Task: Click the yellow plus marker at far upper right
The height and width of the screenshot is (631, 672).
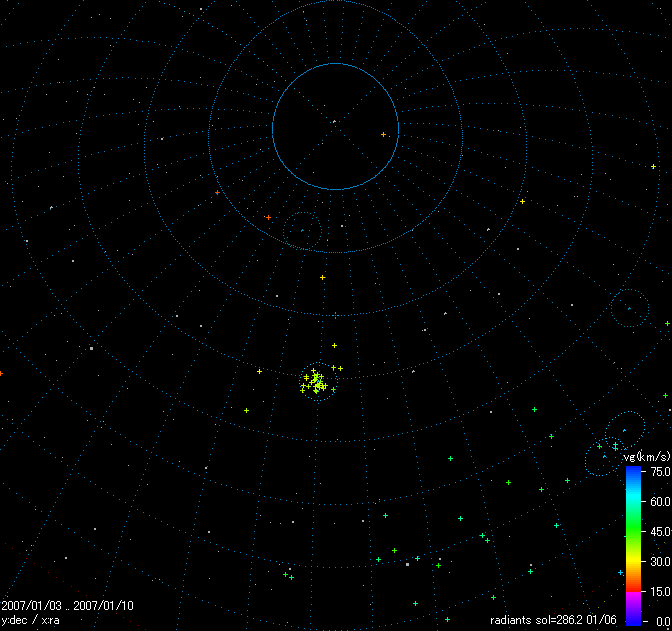Action: coord(653,166)
